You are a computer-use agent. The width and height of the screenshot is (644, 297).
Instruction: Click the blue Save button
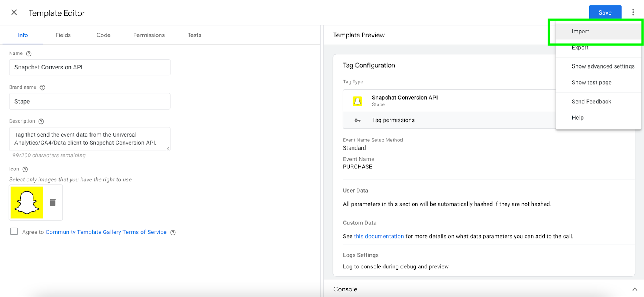[605, 12]
